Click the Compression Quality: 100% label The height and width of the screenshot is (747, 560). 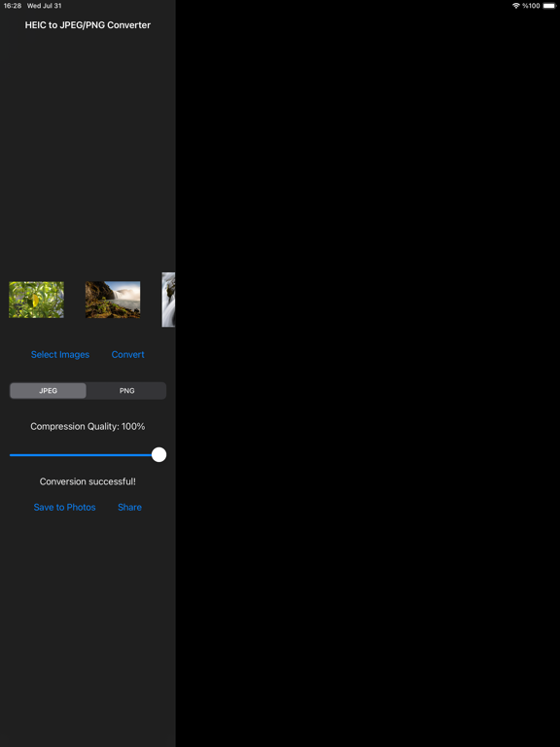tap(87, 426)
